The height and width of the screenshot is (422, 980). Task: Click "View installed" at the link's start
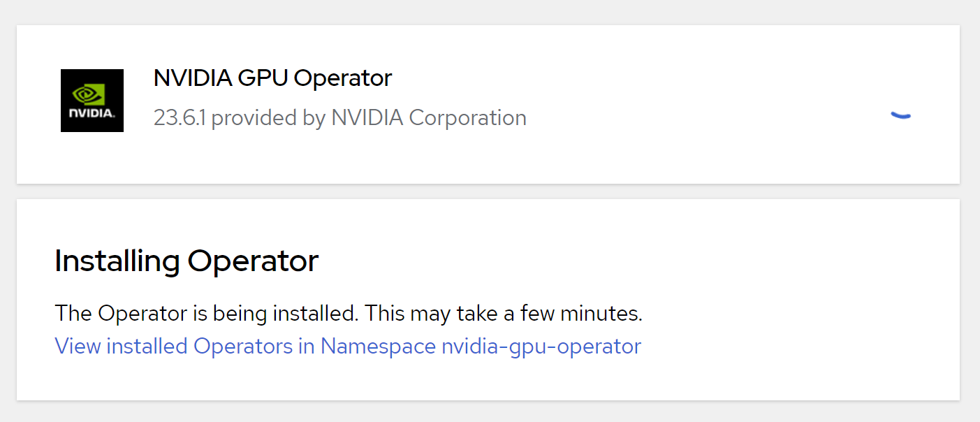(x=121, y=346)
